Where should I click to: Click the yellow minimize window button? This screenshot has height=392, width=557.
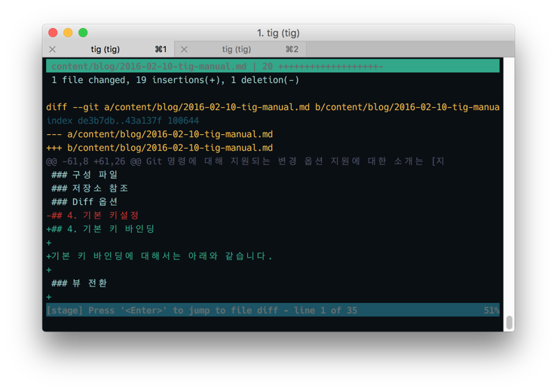coord(68,32)
